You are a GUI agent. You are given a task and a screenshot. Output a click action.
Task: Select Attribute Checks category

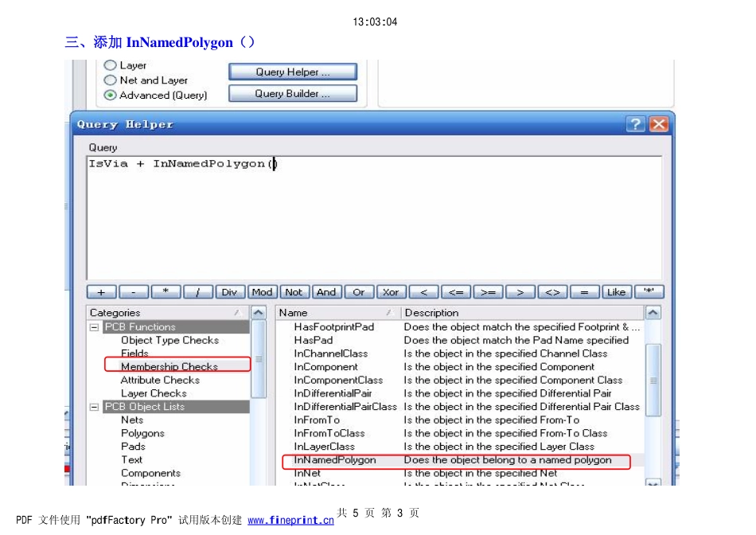click(160, 380)
